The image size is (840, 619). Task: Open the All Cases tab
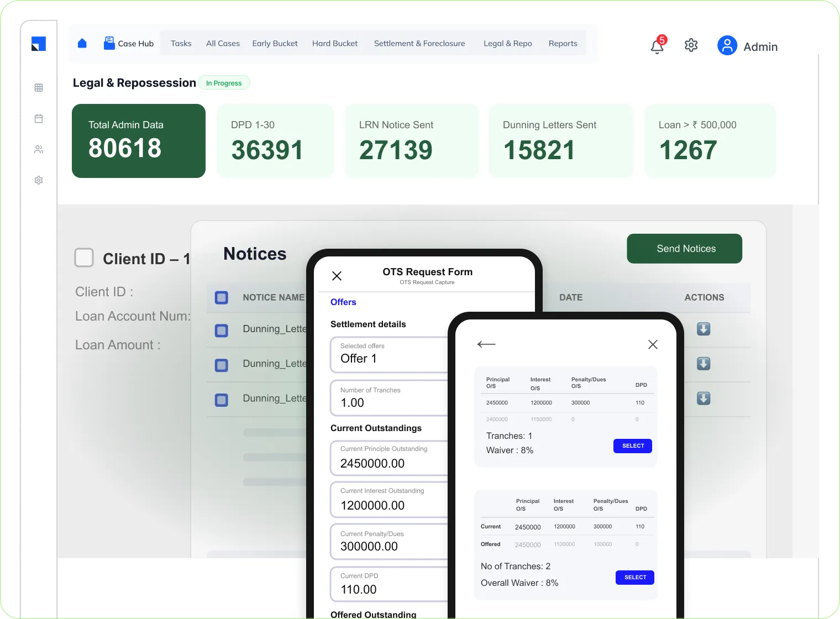click(223, 43)
